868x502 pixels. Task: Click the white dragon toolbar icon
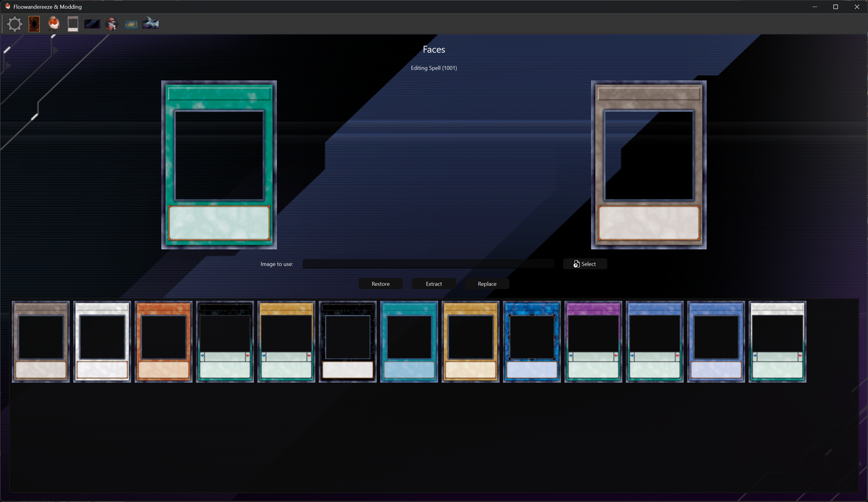150,23
